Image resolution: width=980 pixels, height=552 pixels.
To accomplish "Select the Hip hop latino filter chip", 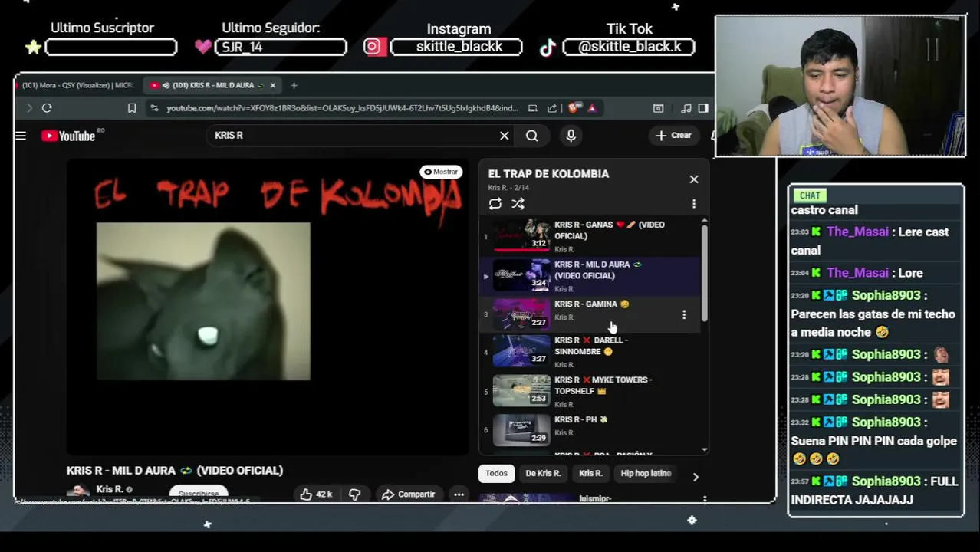I will [646, 474].
